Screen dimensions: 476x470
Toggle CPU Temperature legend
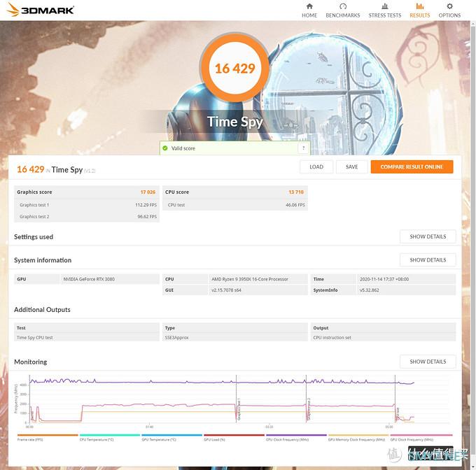click(110, 438)
